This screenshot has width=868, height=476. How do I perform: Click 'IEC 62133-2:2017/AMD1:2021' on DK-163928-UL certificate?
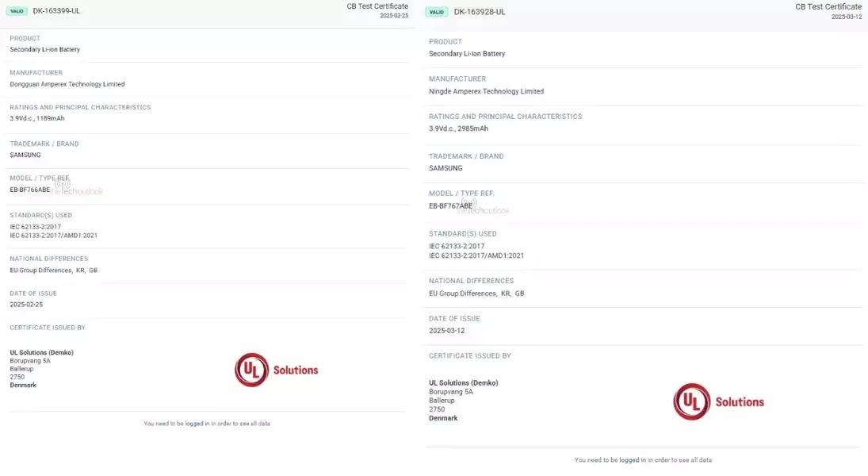tap(476, 255)
